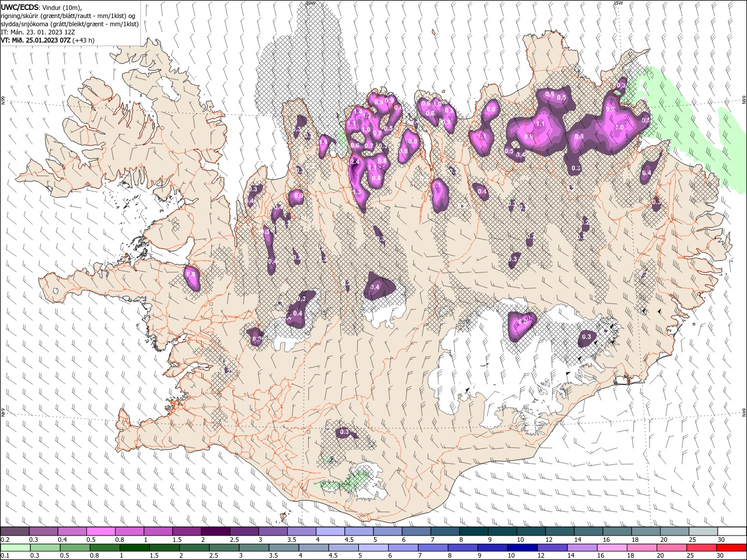The image size is (747, 560).
Task: Pick the 18–20 gray-teal swatch in purple row
Action: click(645, 531)
